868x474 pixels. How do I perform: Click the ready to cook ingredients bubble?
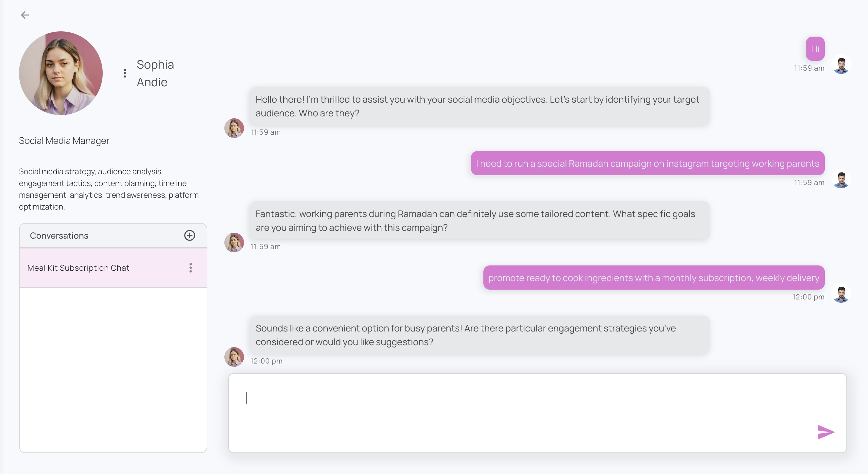654,278
